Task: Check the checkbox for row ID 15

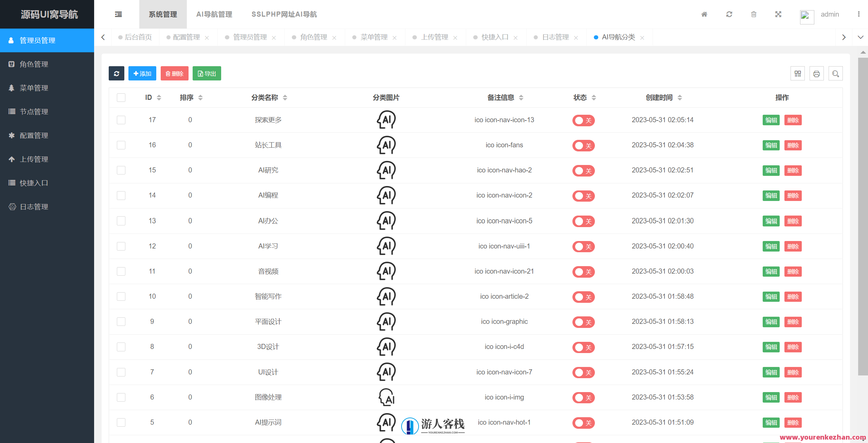Action: click(121, 170)
